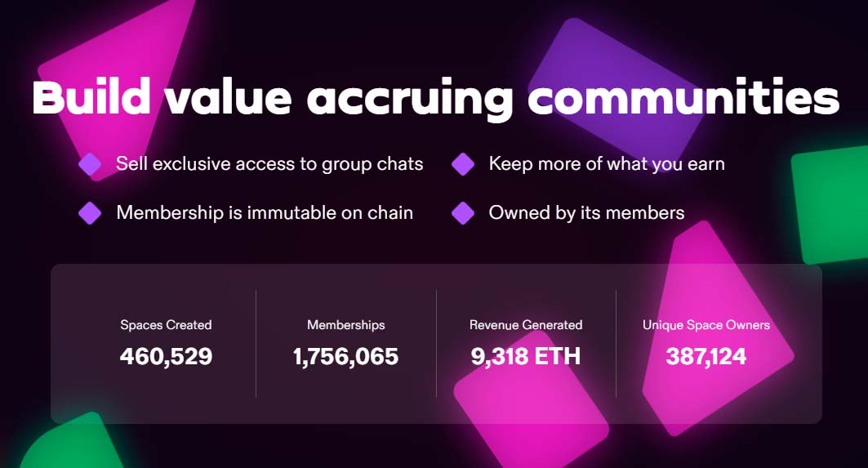868x468 pixels.
Task: Click the Owned by its members text
Action: [x=587, y=212]
